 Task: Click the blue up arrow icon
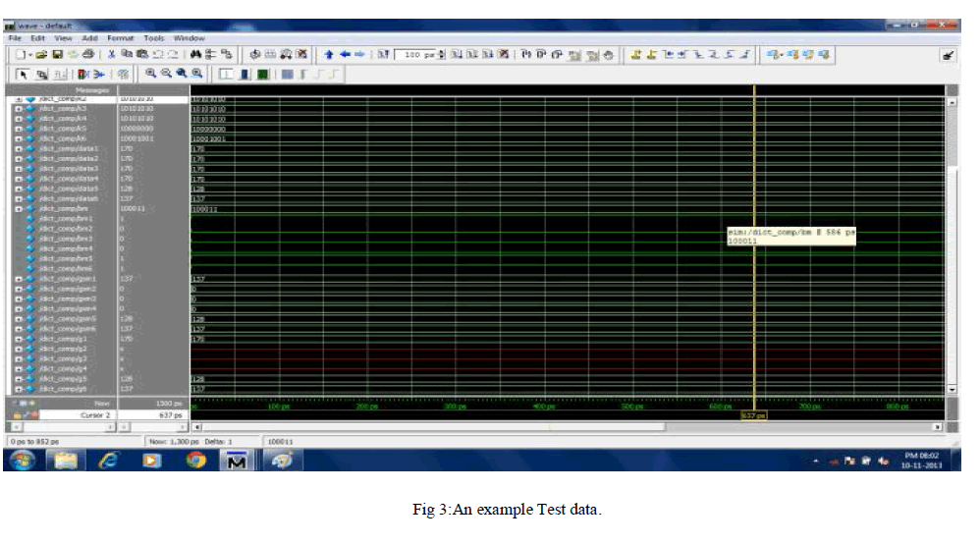coord(329,55)
